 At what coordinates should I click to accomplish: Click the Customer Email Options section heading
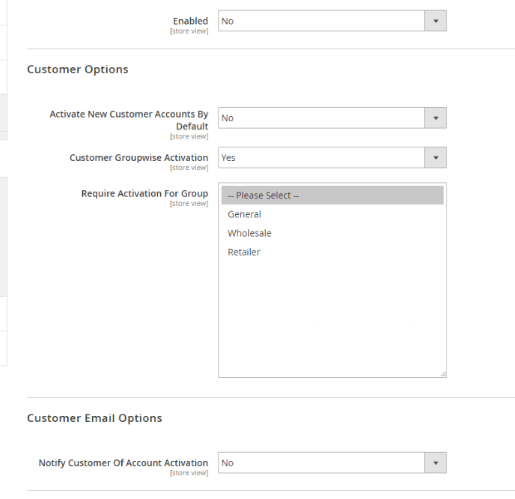[x=95, y=418]
